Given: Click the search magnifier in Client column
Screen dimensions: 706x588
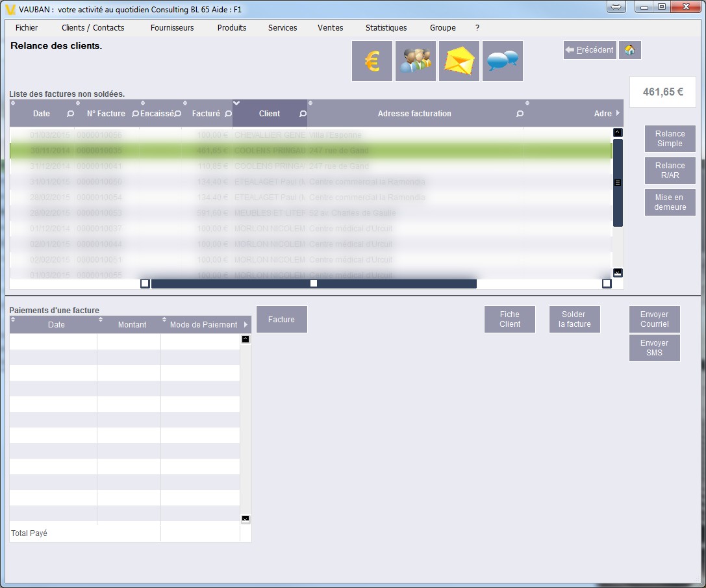Looking at the screenshot, I should [303, 114].
